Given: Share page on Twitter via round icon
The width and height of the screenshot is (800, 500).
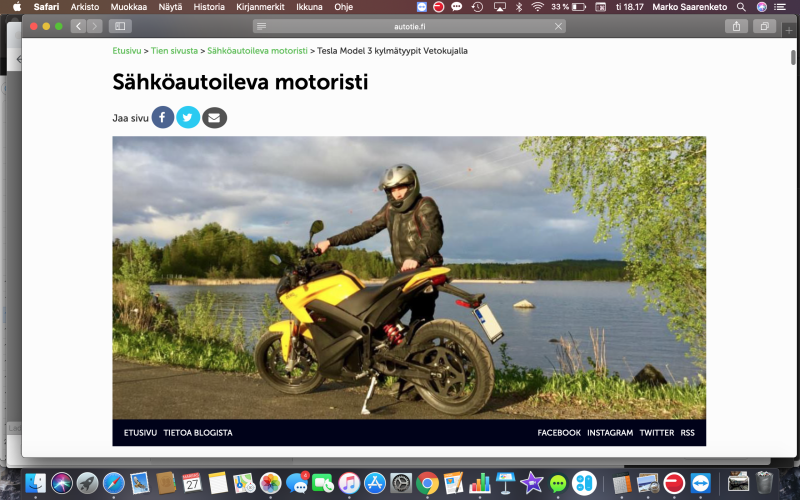Looking at the screenshot, I should [x=188, y=118].
